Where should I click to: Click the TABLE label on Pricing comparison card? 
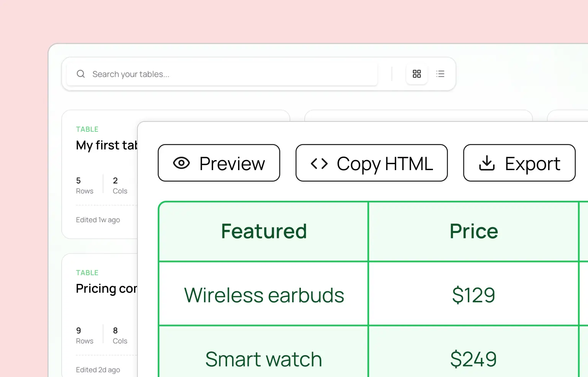87,272
